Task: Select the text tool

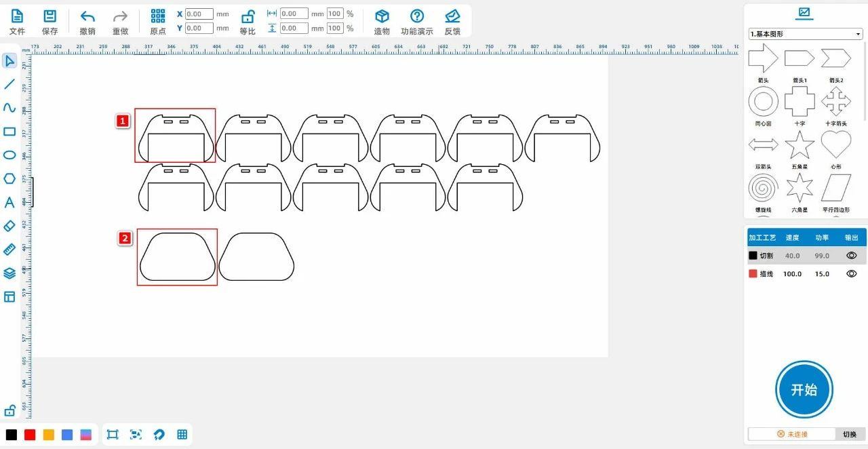Action: (x=9, y=202)
